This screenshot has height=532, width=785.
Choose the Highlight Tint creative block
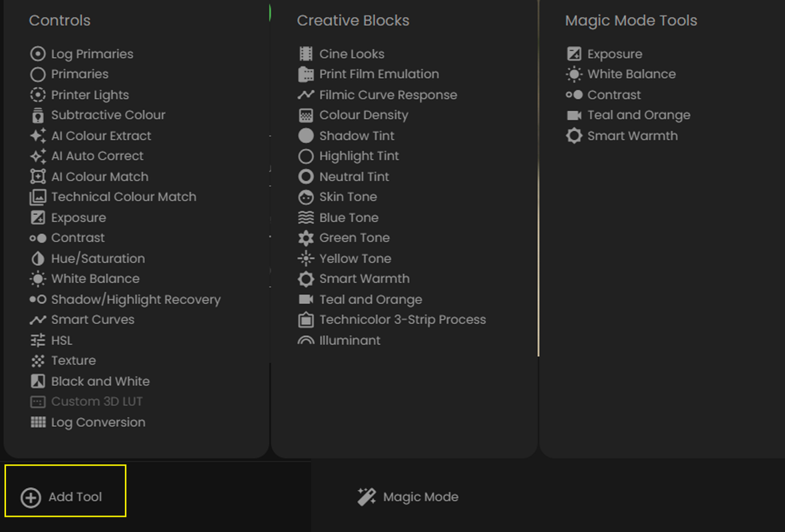(349, 156)
